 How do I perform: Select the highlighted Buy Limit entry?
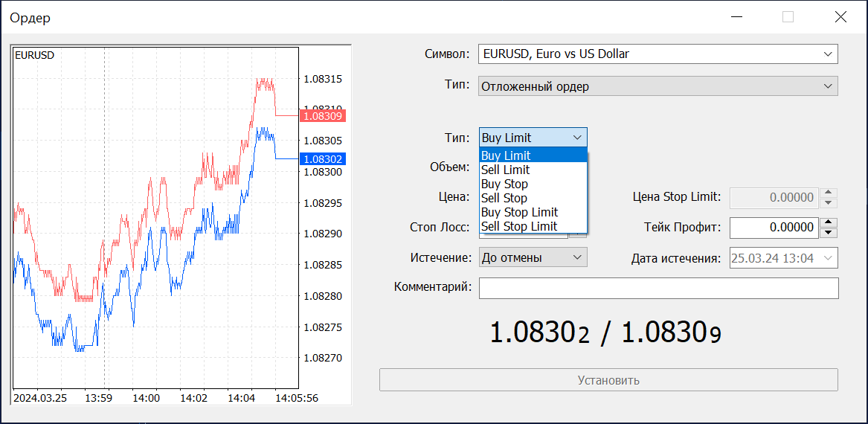[533, 155]
